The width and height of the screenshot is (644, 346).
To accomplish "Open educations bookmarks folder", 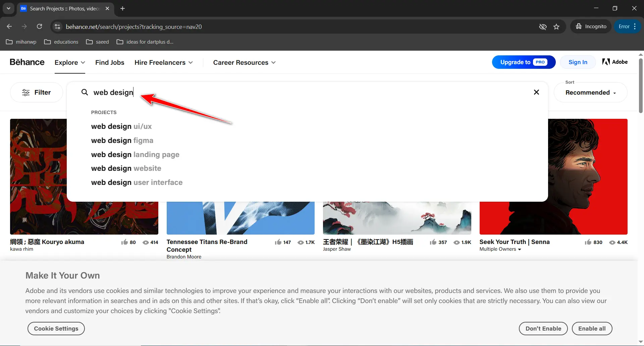I will point(61,42).
